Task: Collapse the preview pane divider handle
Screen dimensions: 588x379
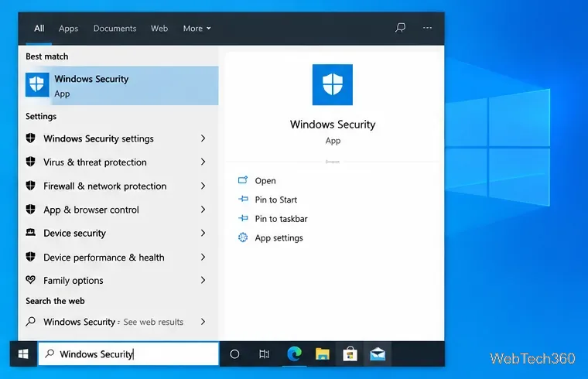Action: (332, 162)
